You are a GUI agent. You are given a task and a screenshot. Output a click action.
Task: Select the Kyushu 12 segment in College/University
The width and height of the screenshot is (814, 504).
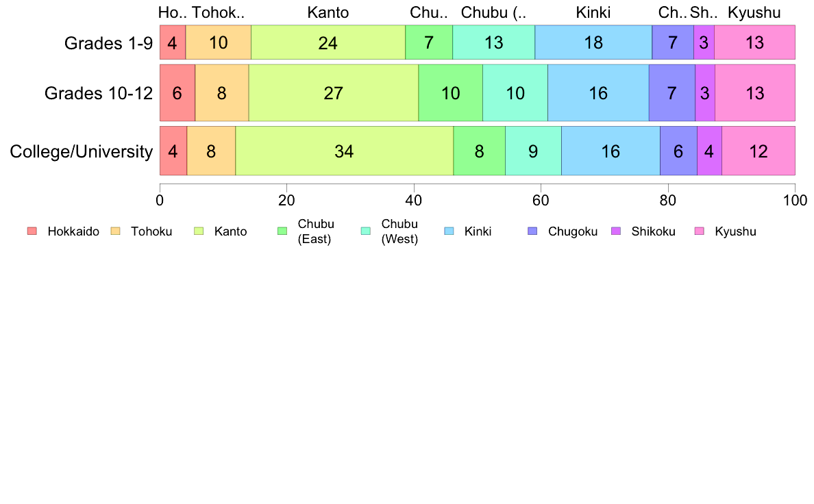[x=758, y=151]
